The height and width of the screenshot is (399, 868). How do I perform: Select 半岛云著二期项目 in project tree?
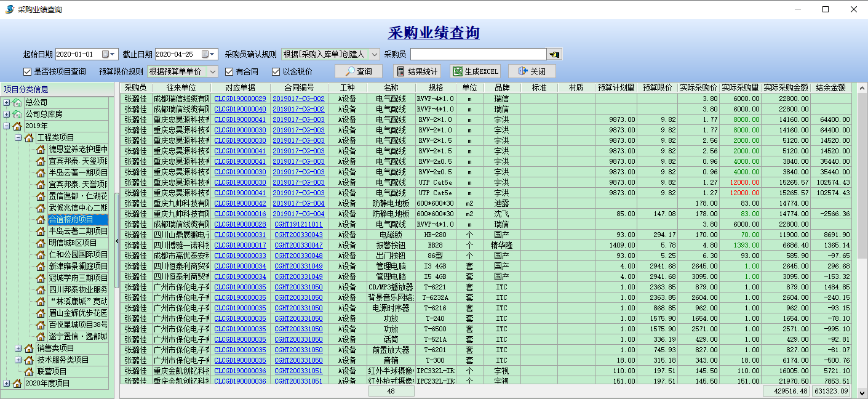click(x=78, y=231)
